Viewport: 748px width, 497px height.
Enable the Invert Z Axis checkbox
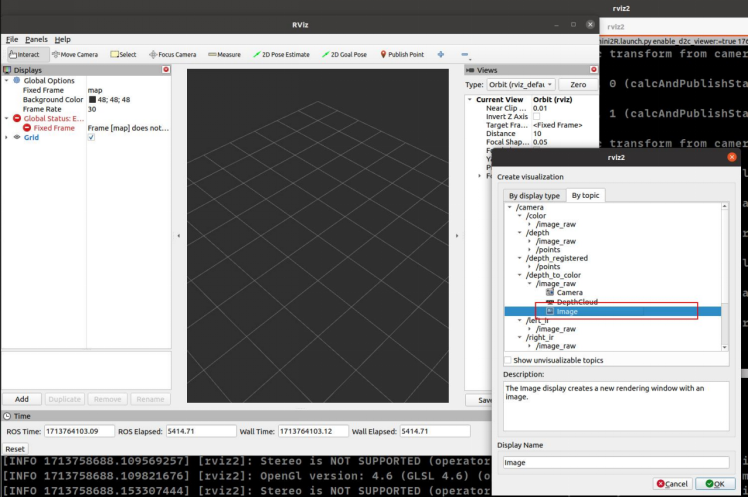point(537,117)
